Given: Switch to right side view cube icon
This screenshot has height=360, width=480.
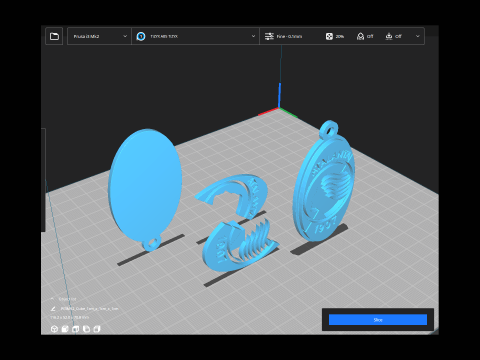Looking at the screenshot, I should pos(97,329).
